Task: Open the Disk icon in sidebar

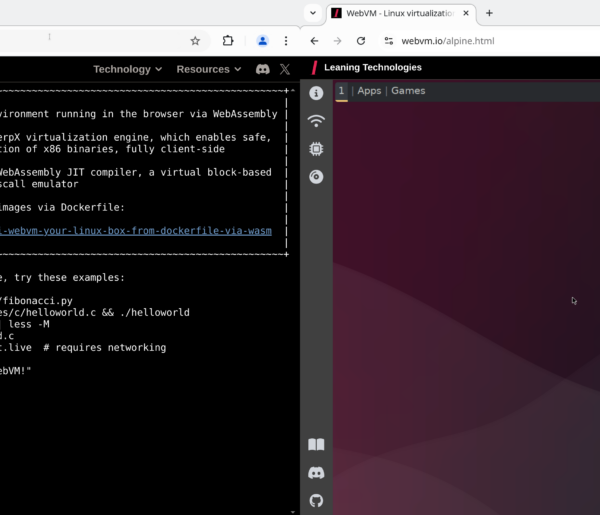Action: point(316,177)
